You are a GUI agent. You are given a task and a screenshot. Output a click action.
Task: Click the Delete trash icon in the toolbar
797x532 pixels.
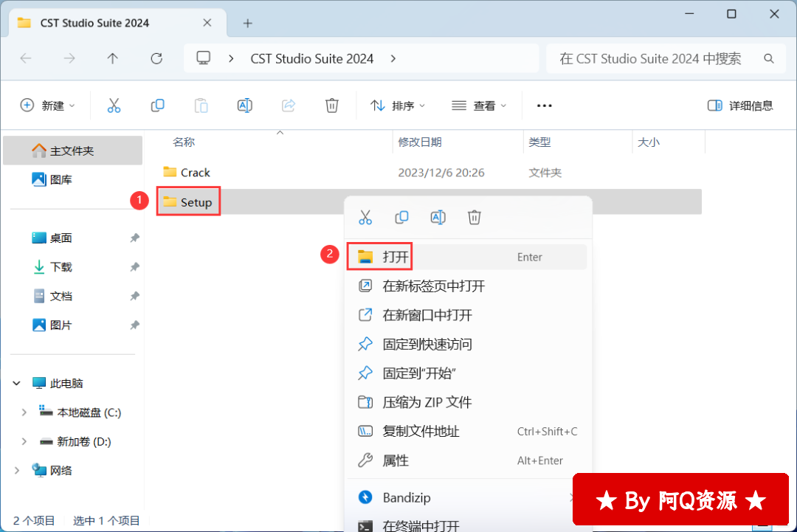332,106
